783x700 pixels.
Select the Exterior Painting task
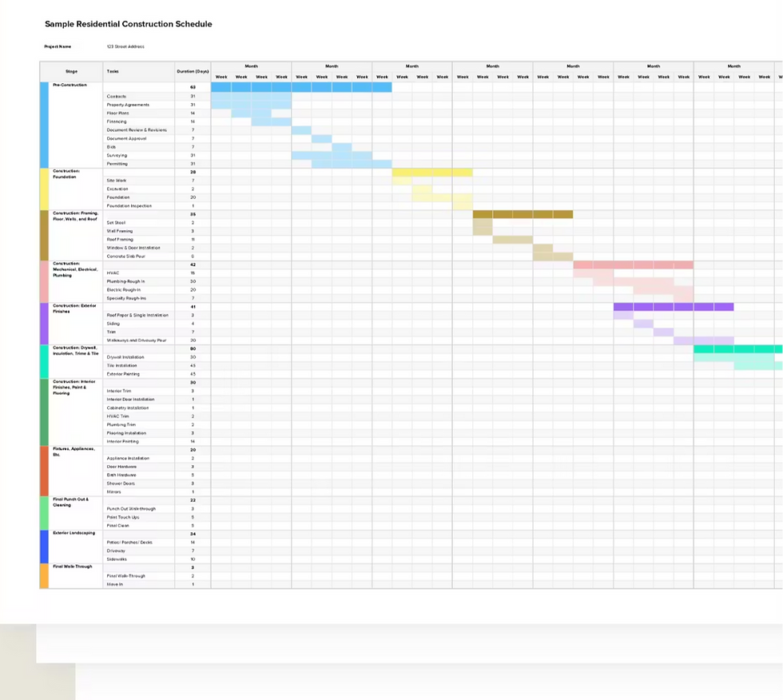coord(123,374)
